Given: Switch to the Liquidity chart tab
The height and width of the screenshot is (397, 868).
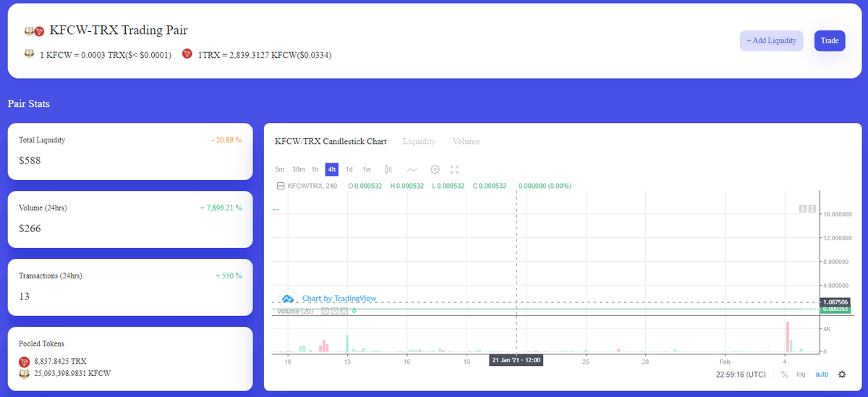Looking at the screenshot, I should coord(420,141).
